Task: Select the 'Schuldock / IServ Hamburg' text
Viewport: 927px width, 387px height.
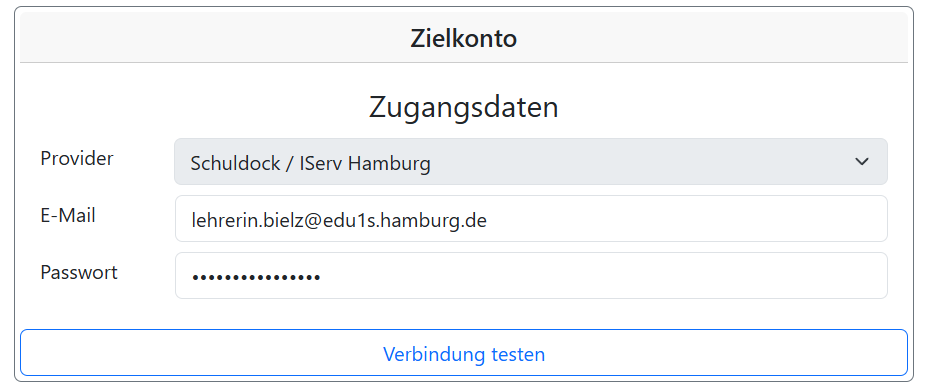Action: [x=310, y=163]
